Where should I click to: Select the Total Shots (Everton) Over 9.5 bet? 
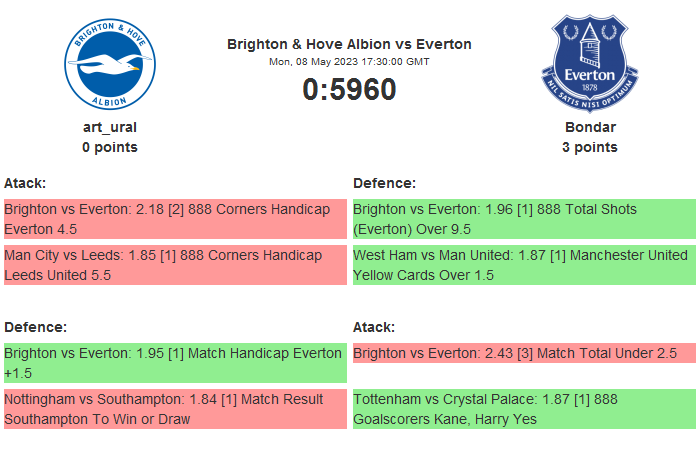tap(524, 219)
